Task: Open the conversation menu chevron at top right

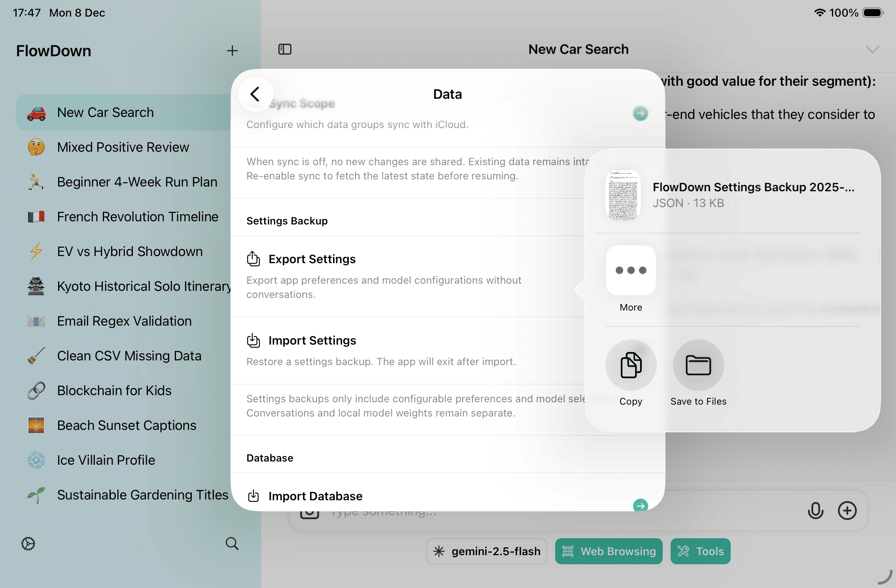Action: [x=872, y=49]
